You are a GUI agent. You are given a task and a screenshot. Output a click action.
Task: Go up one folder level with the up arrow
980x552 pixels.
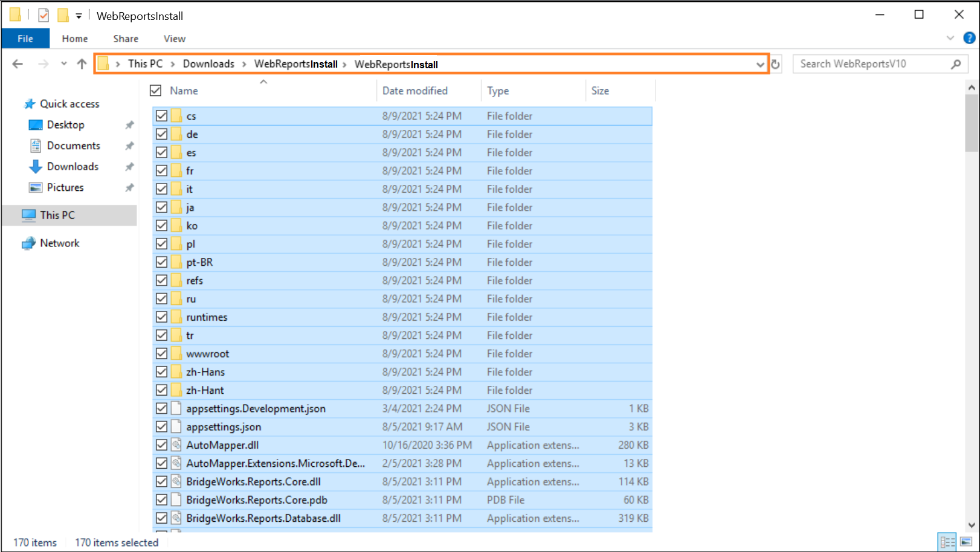tap(82, 63)
